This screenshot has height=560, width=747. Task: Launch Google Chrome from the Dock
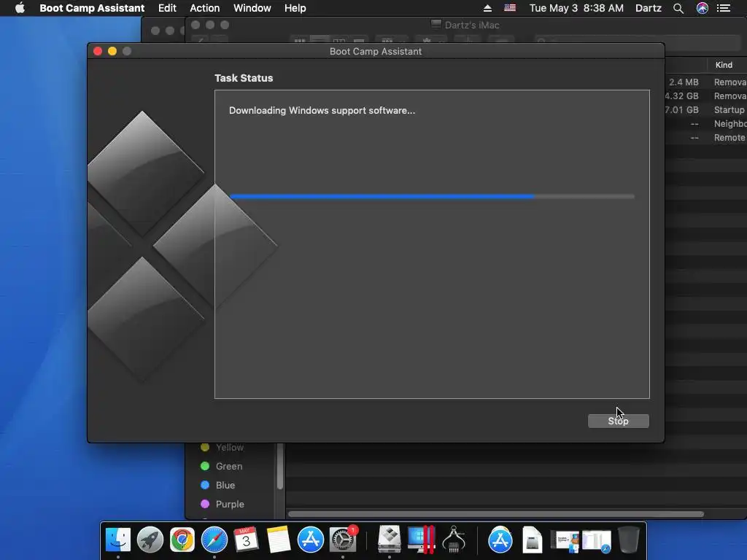(182, 540)
